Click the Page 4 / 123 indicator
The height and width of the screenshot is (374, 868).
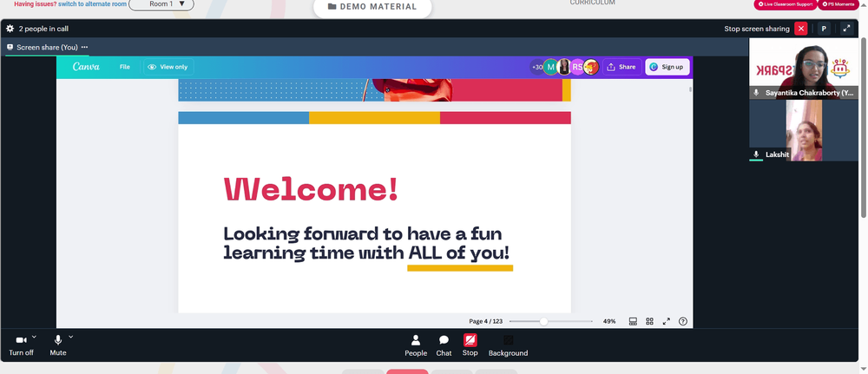[x=485, y=321]
